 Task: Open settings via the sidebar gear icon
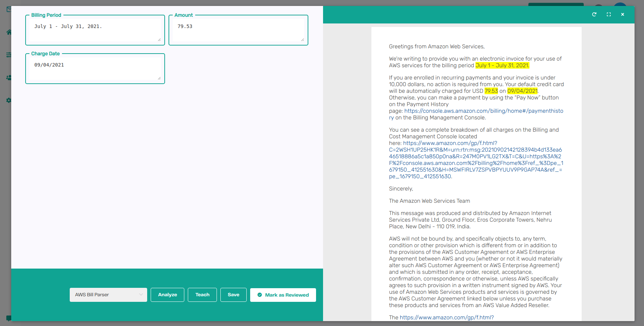(9, 100)
